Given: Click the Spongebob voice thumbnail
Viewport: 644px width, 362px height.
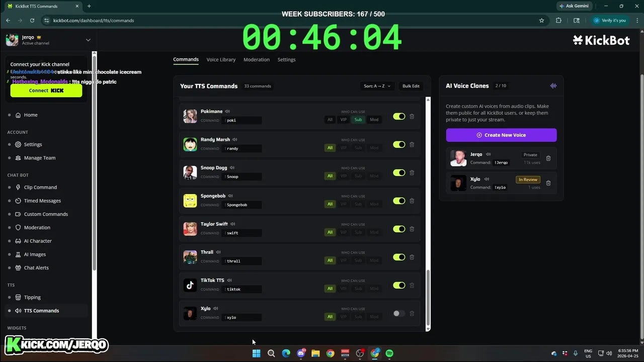Looking at the screenshot, I should pyautogui.click(x=190, y=201).
